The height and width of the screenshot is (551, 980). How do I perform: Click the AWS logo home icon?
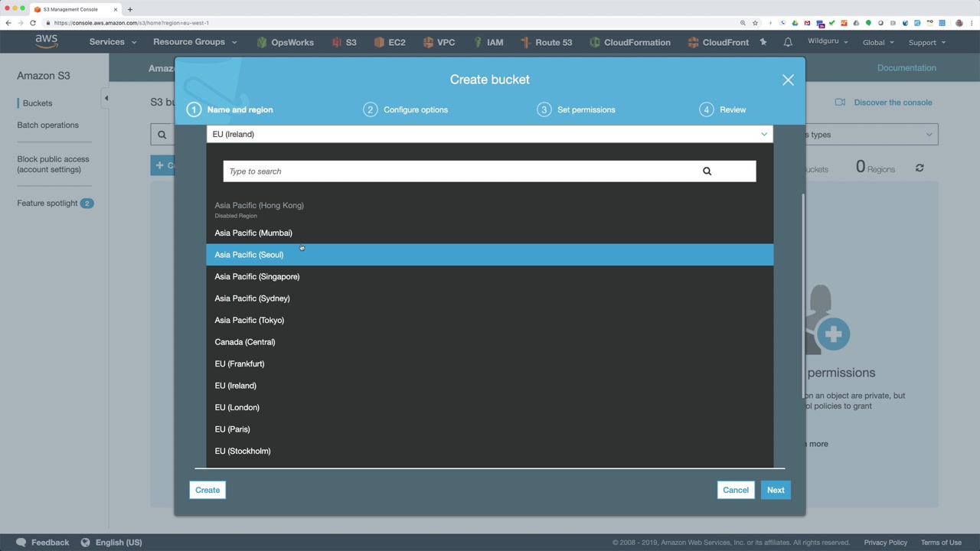(46, 42)
